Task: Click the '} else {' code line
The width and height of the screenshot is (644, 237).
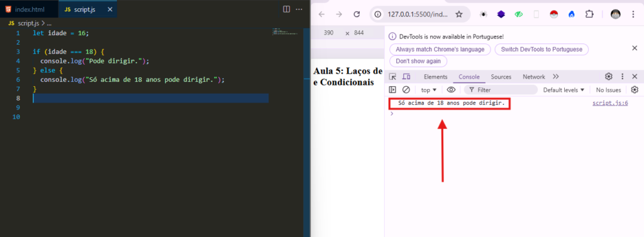Action: click(x=47, y=70)
